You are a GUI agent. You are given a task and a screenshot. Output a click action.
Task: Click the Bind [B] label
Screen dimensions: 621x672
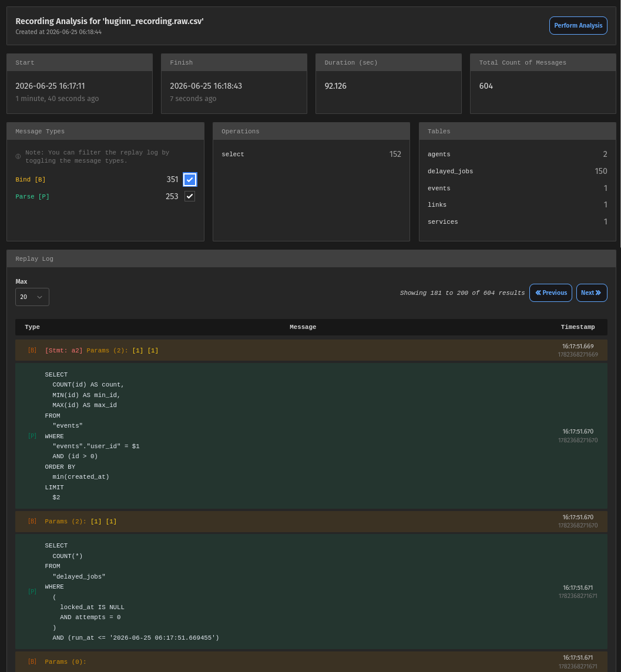click(31, 180)
